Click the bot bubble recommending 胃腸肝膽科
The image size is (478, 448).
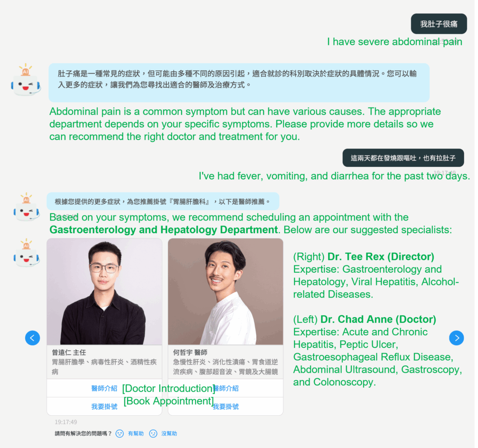tap(162, 201)
